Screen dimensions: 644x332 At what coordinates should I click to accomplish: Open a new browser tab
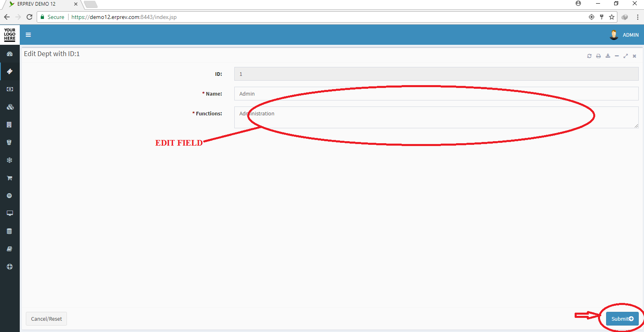coord(91,4)
